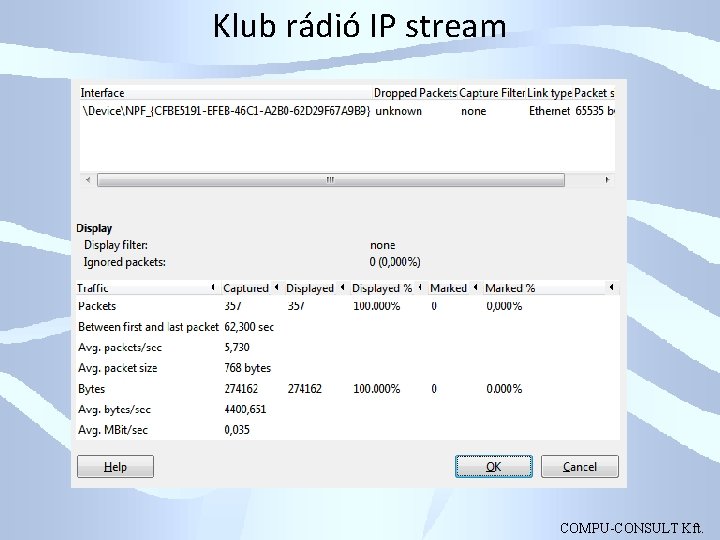
Task: Select the Bytes row label
Action: click(91, 389)
